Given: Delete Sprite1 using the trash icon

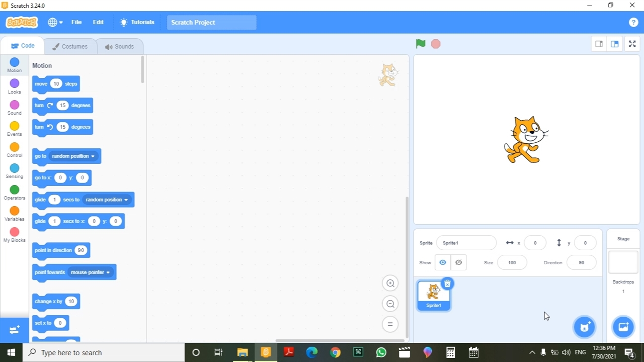Looking at the screenshot, I should coord(447,284).
